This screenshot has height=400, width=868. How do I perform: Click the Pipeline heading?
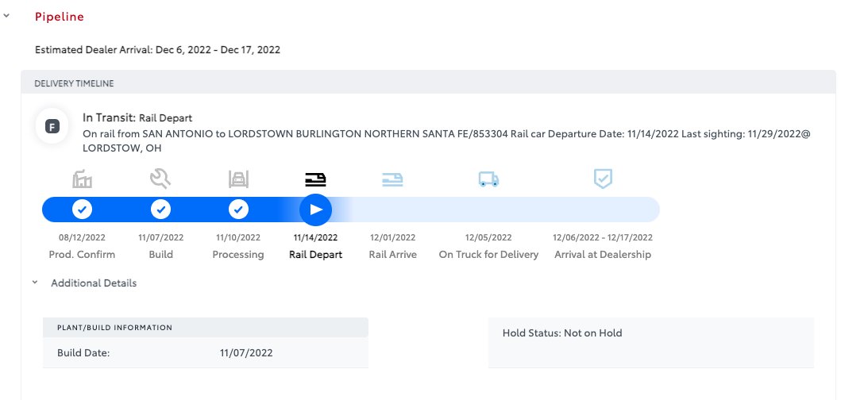tap(60, 17)
